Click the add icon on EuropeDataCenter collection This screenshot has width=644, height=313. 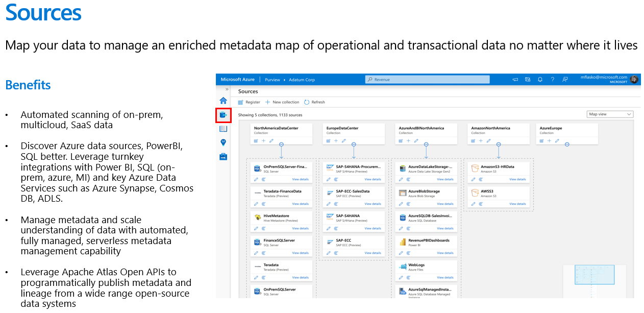pyautogui.click(x=336, y=141)
